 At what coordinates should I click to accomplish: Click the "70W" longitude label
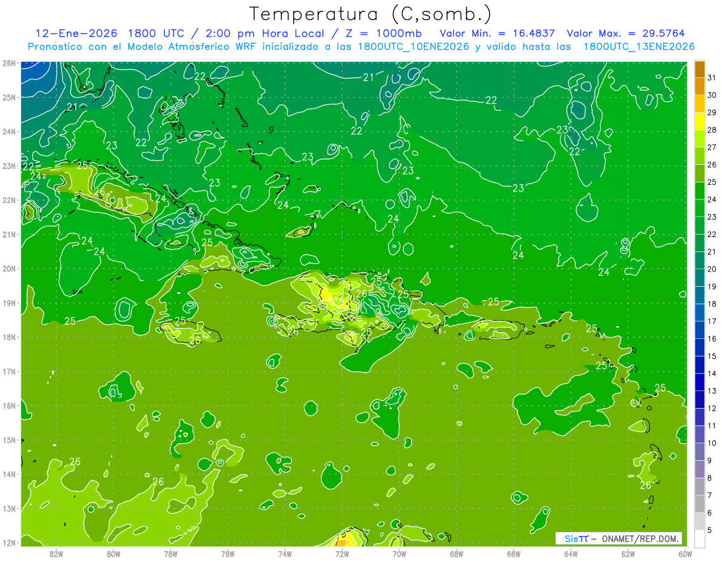(399, 553)
